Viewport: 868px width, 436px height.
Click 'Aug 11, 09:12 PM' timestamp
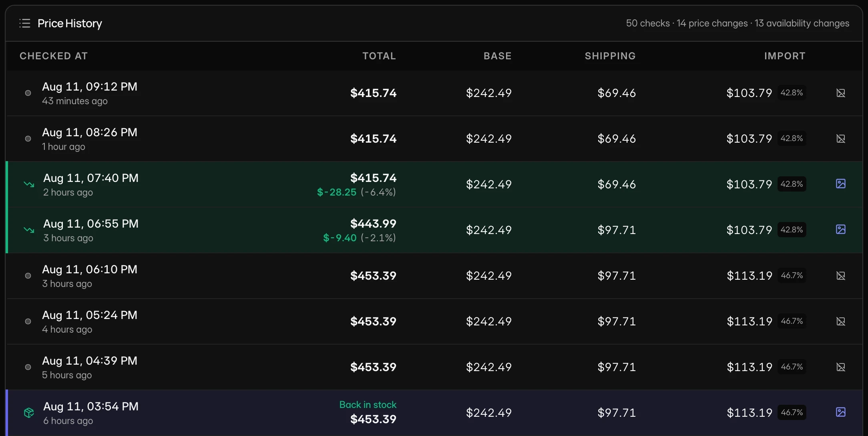coord(90,87)
